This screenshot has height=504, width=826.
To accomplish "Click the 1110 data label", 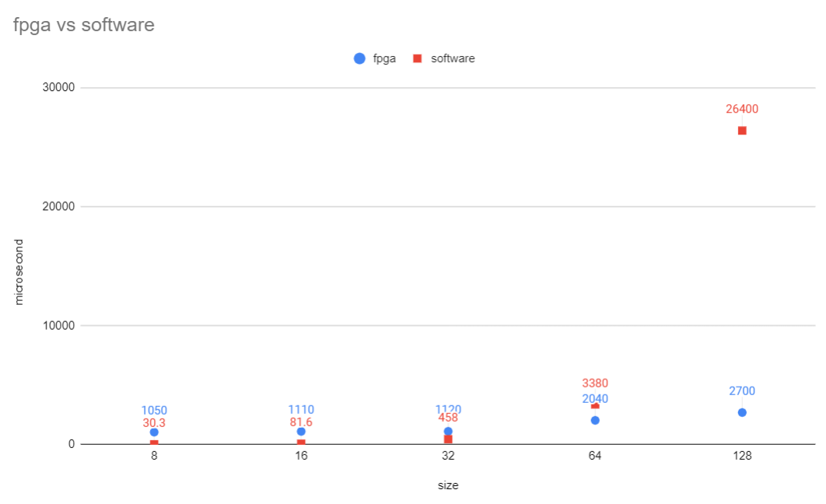I will click(301, 410).
